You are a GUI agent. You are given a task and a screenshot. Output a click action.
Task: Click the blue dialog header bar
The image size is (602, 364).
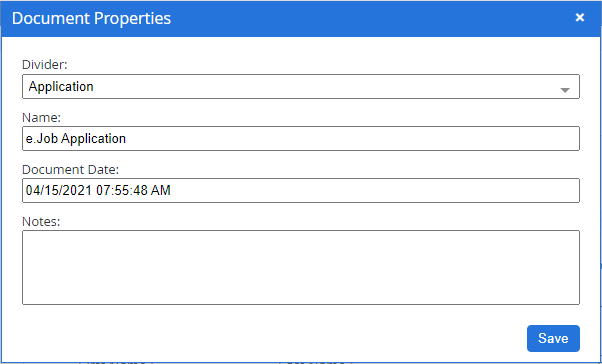coord(301,18)
